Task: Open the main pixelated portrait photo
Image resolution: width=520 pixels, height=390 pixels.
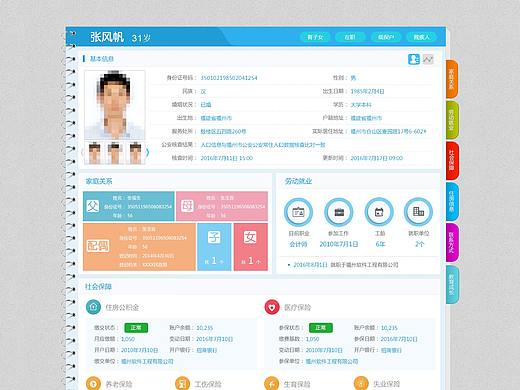Action: pyautogui.click(x=115, y=105)
